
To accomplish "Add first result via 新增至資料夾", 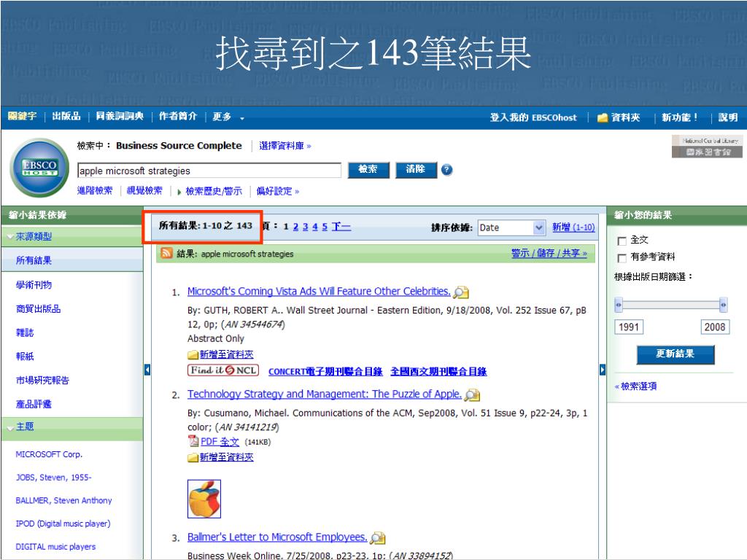I will [x=226, y=354].
